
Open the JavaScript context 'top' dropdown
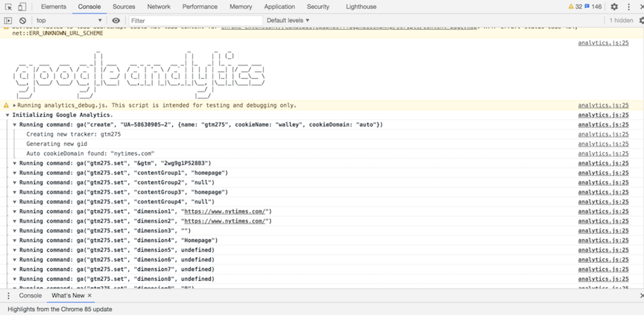[x=69, y=21]
